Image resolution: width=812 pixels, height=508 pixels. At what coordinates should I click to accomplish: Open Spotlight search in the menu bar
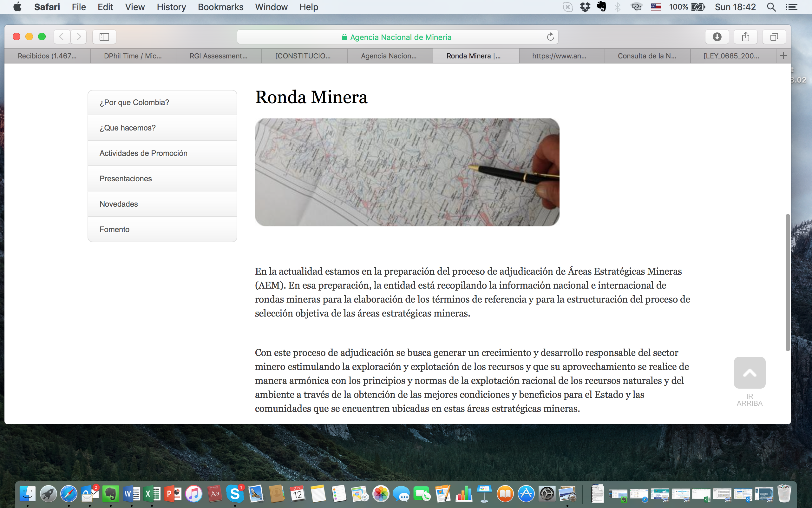tap(771, 7)
